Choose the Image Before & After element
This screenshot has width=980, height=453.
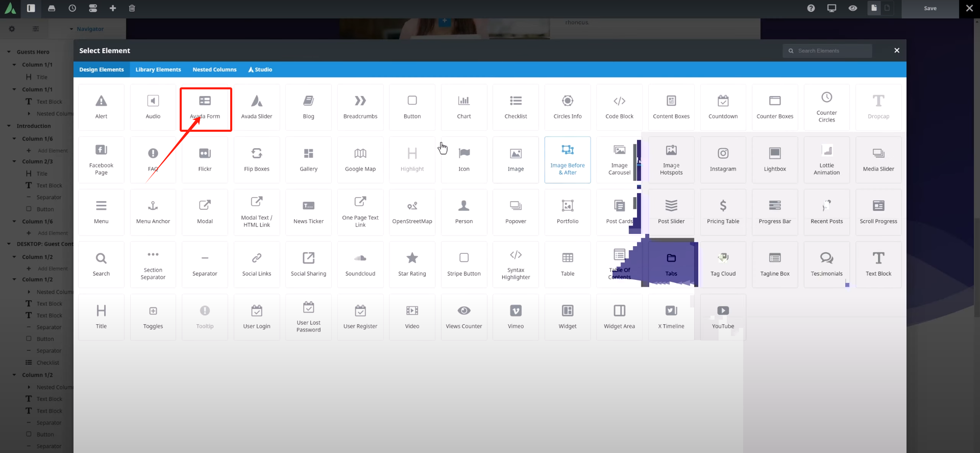[x=568, y=160]
